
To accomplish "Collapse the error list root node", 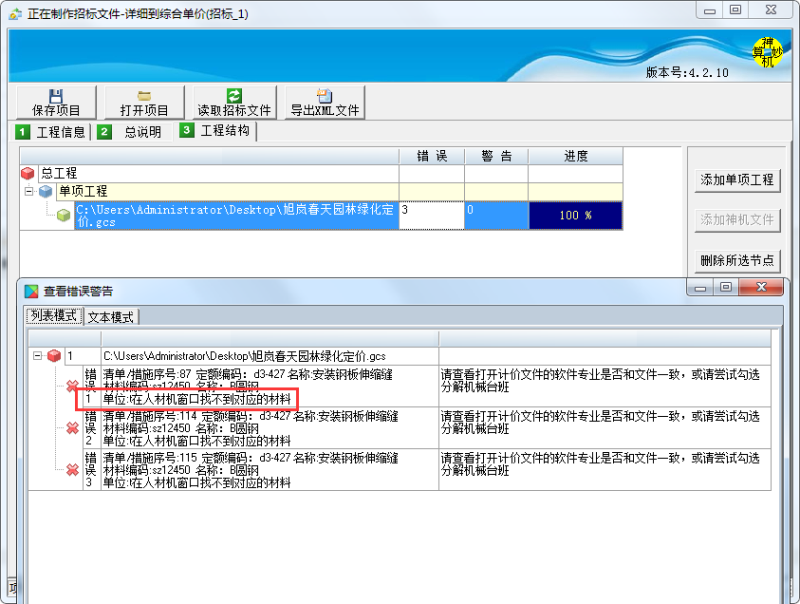I will click(x=37, y=356).
